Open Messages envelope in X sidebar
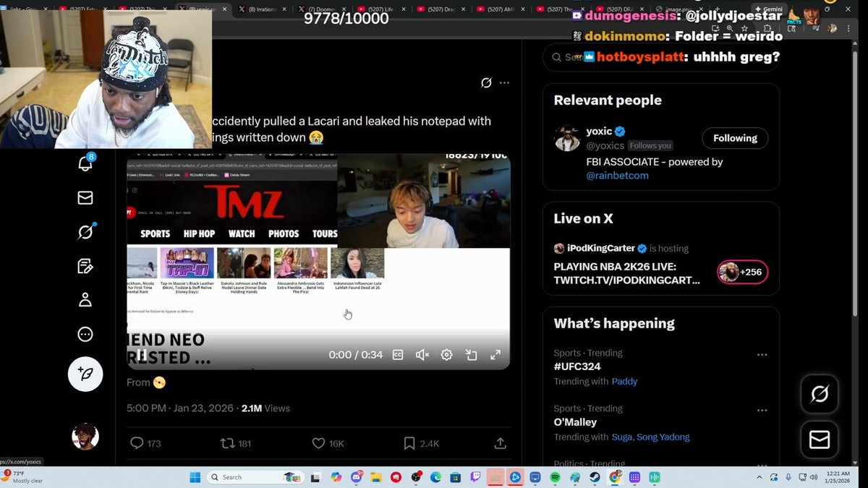The height and width of the screenshot is (488, 868). pos(85,197)
